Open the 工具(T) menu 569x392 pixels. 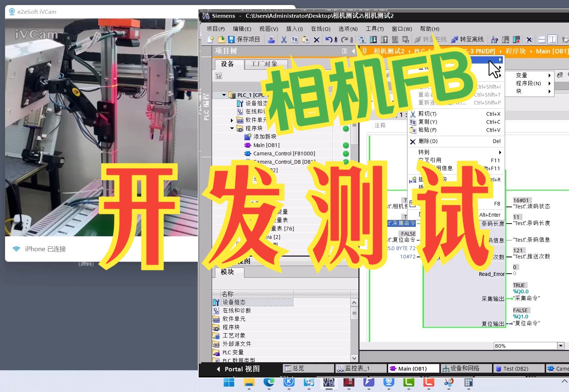(x=375, y=29)
